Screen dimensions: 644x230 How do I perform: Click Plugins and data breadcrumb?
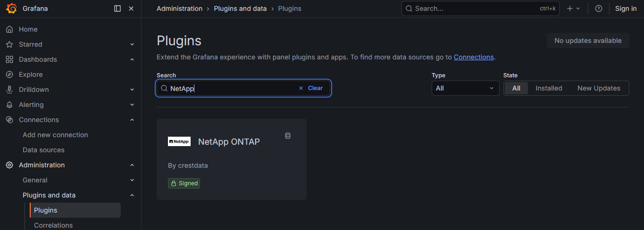click(240, 8)
